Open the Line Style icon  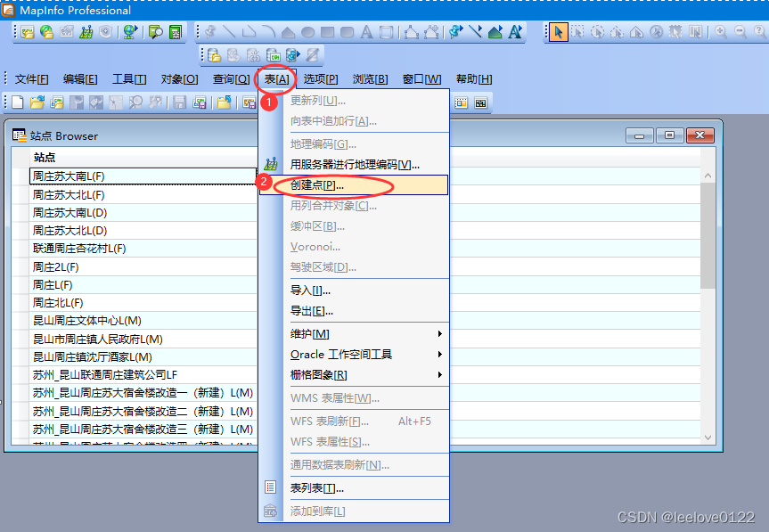point(476,32)
